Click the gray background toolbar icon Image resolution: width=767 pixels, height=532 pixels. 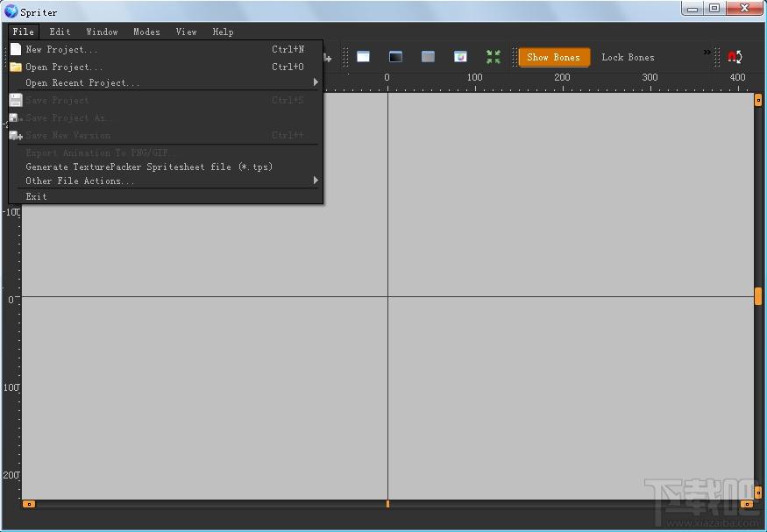click(428, 57)
